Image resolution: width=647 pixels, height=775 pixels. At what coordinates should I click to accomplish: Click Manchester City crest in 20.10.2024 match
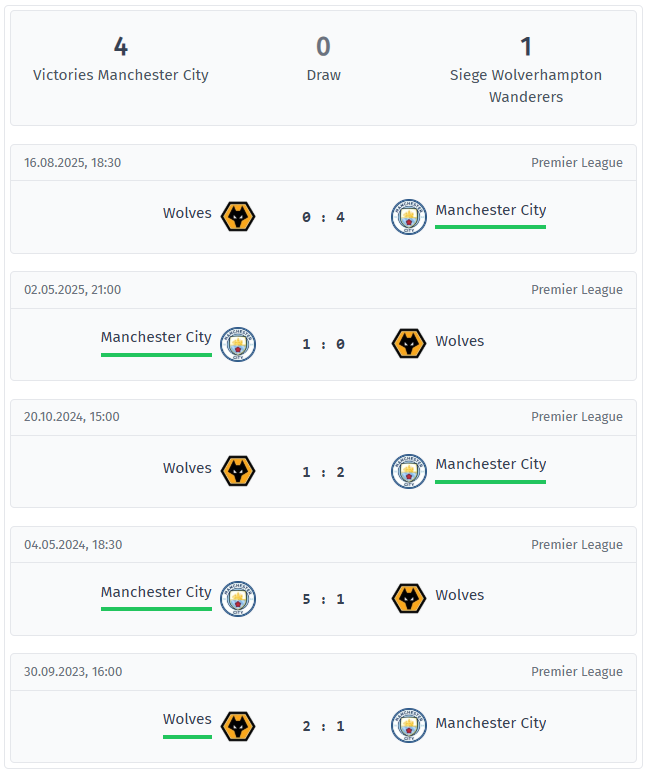409,471
